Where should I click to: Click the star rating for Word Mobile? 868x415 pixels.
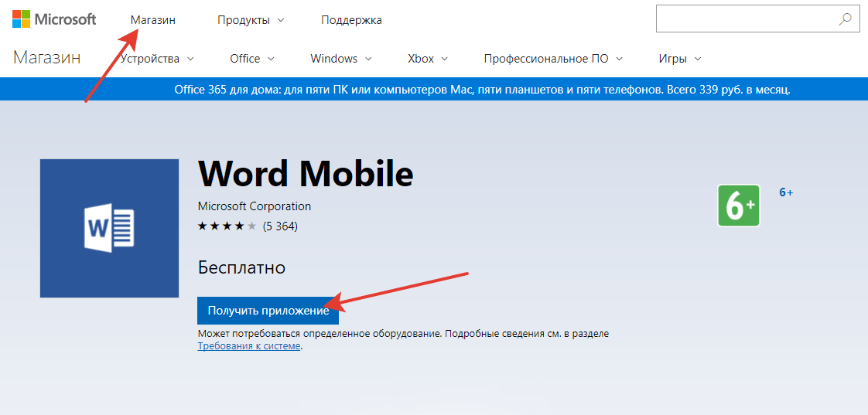click(227, 226)
